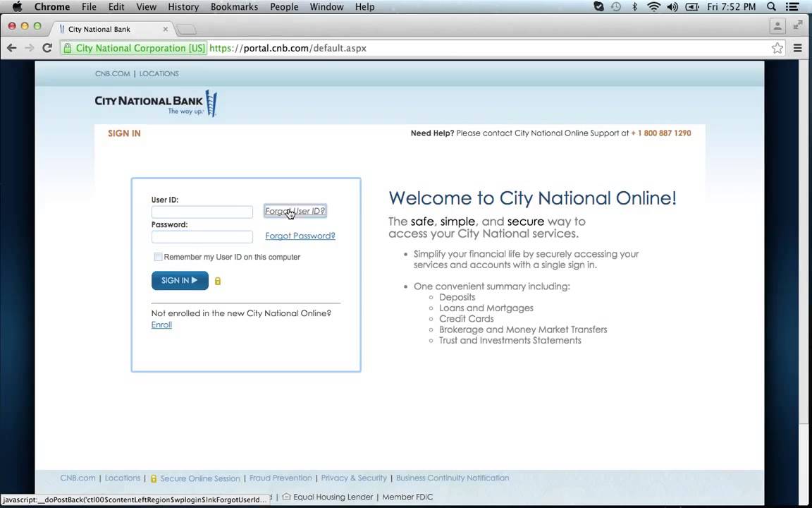The height and width of the screenshot is (508, 812).
Task: Open the Apple menu
Action: (x=17, y=7)
